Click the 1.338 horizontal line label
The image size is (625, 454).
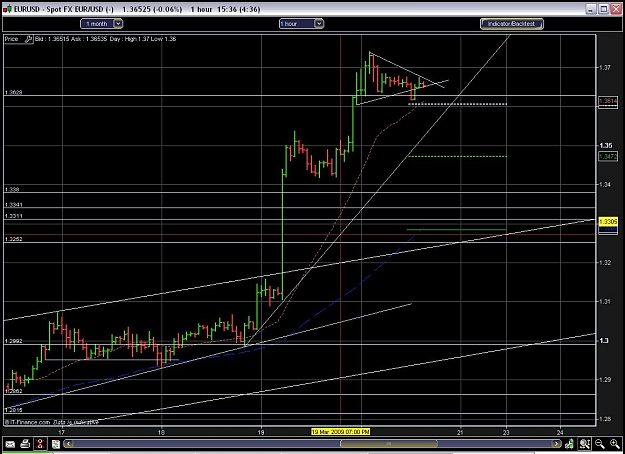click(x=12, y=190)
